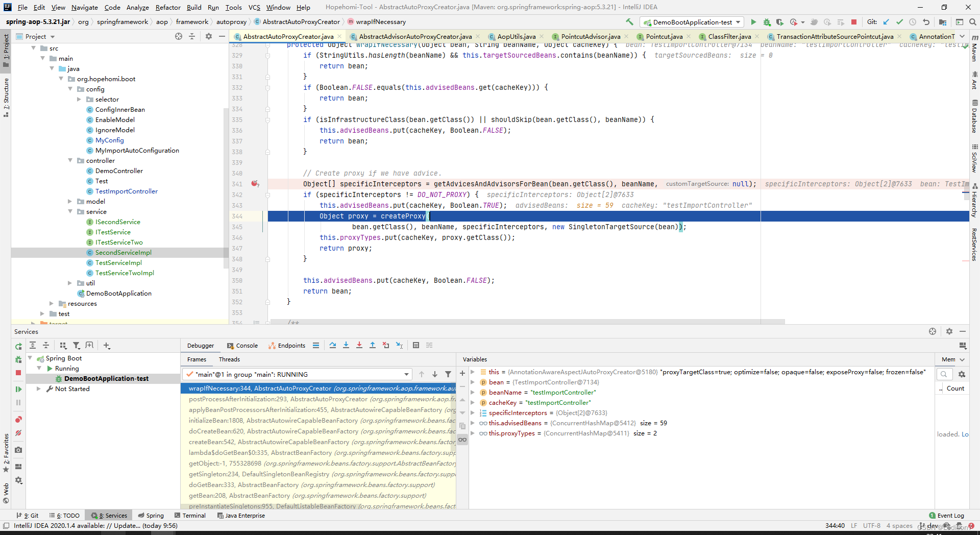
Task: Click the Project tree vertical scrollbar
Action: click(226, 187)
